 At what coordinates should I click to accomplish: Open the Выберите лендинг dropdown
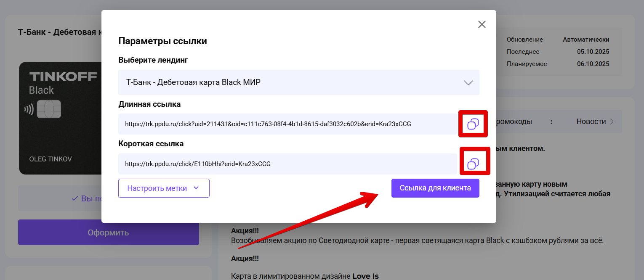pos(298,82)
